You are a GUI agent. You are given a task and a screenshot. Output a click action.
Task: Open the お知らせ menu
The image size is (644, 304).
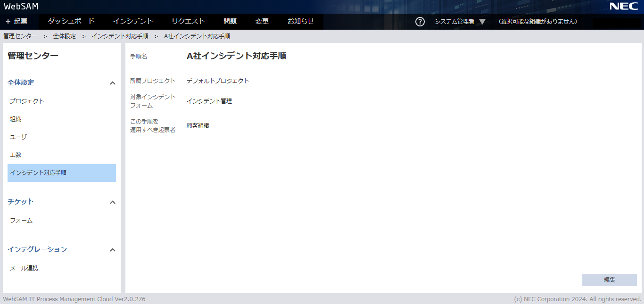[300, 21]
